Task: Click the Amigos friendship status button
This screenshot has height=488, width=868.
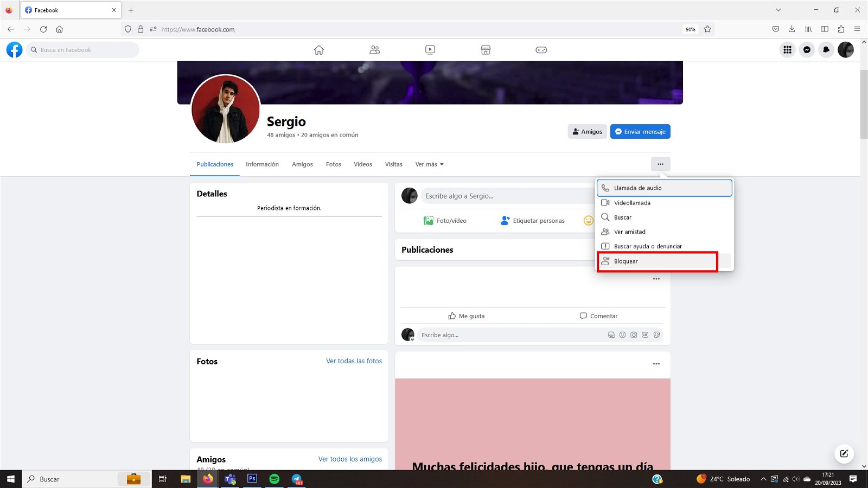Action: coord(588,132)
